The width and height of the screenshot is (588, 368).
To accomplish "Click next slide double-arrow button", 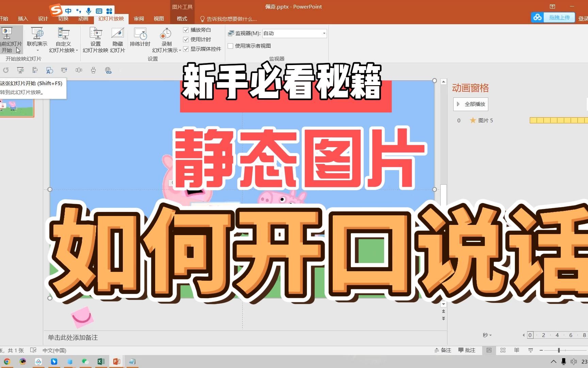I will (x=443, y=319).
